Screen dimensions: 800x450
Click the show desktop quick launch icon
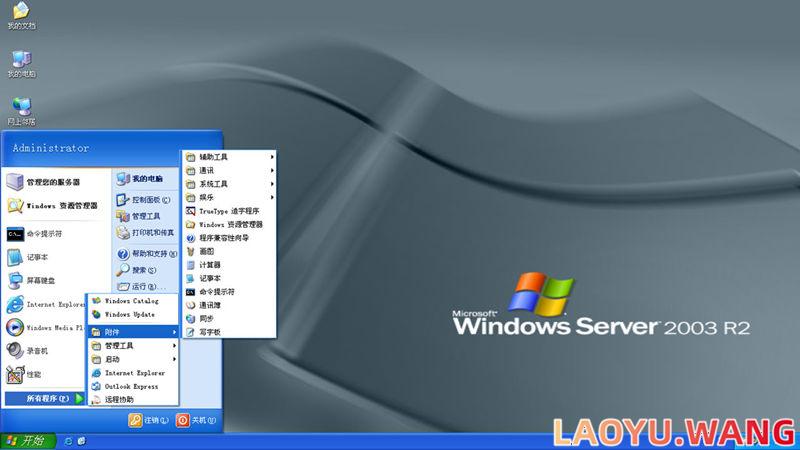pyautogui.click(x=82, y=441)
